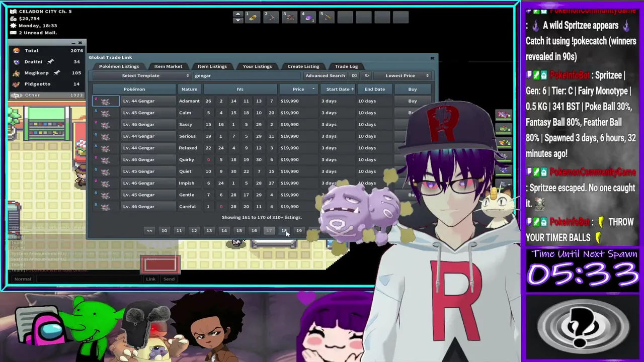Click the sun icon by Monday time
The image size is (644, 362).
[x=14, y=26]
